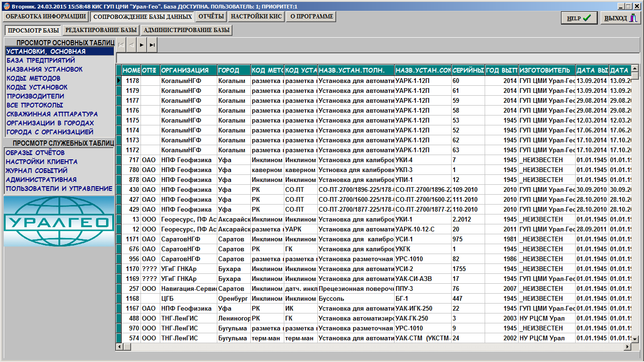Select the АДМИНИСТРИРОВАНИЕ БАЗЫ sub-tab
The height and width of the screenshot is (362, 644).
[187, 30]
